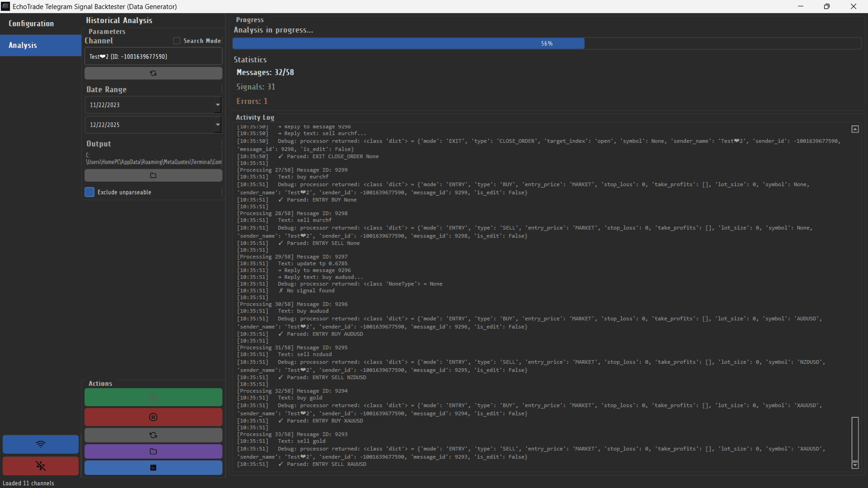The height and width of the screenshot is (488, 868).
Task: Click the Signals: 31 statistic
Action: pos(255,87)
